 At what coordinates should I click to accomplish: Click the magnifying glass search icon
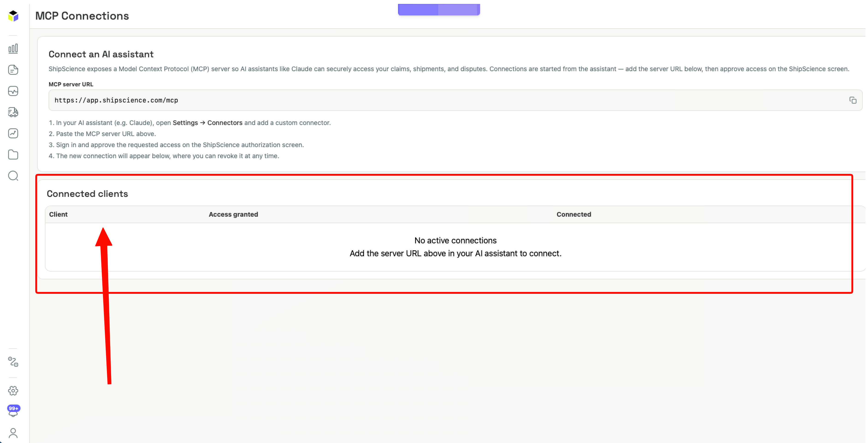pos(13,176)
